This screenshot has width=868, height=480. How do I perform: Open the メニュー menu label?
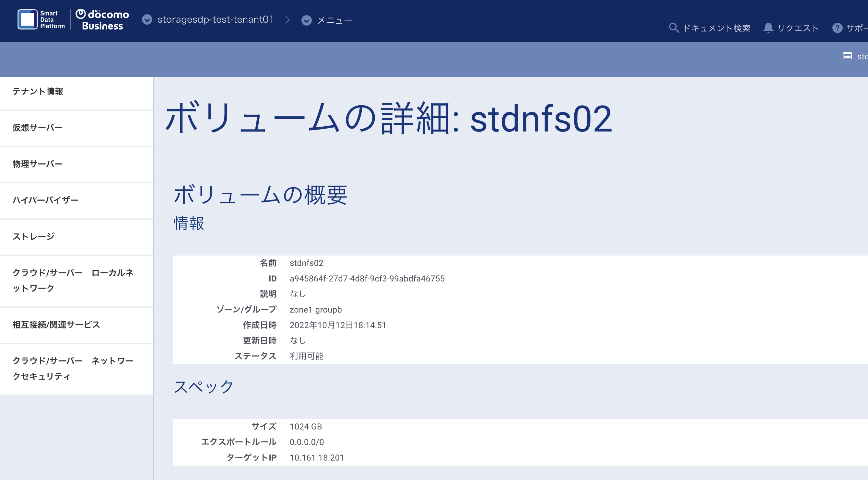click(x=334, y=20)
